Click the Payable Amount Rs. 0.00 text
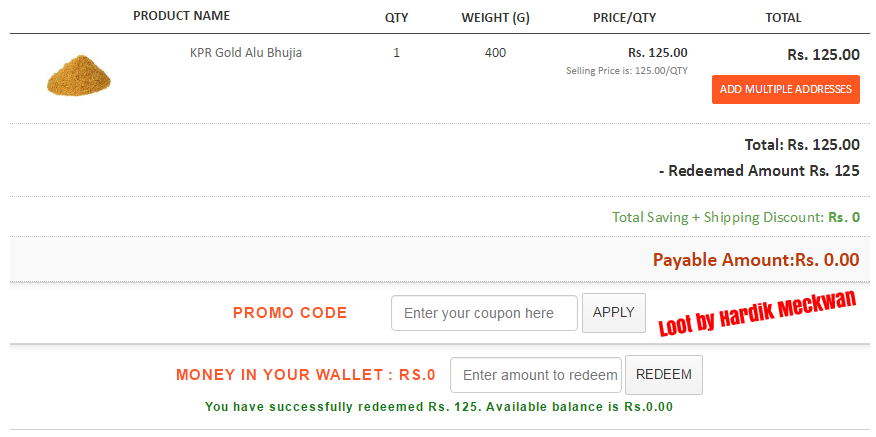The image size is (876, 437). [756, 260]
